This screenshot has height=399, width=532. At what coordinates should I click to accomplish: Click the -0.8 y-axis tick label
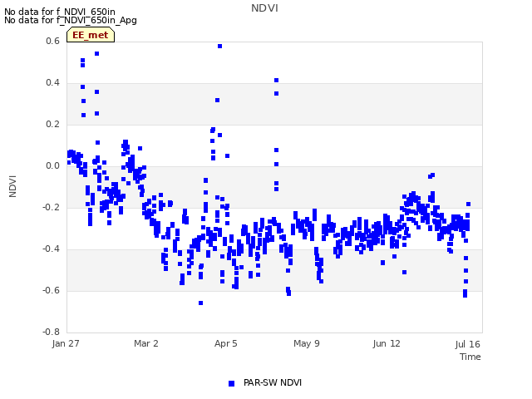51,332
